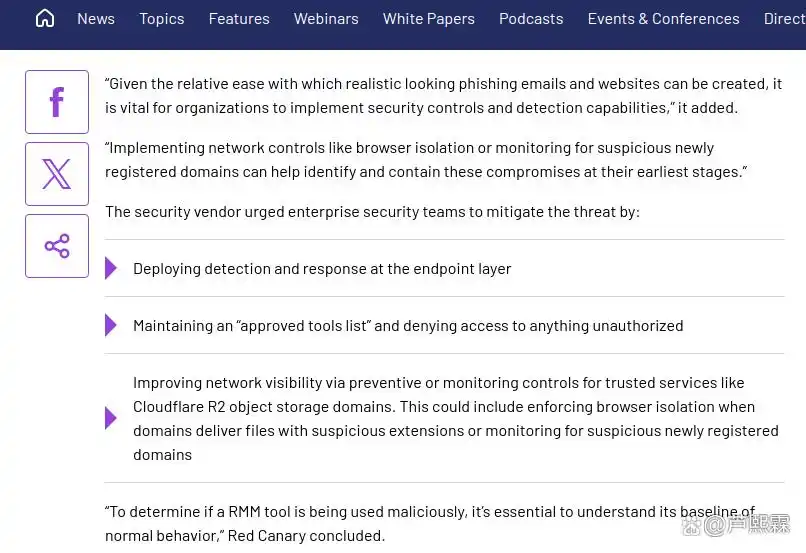This screenshot has height=553, width=806.
Task: Click the Cloudflare R2 paragraph text
Action: (x=456, y=418)
